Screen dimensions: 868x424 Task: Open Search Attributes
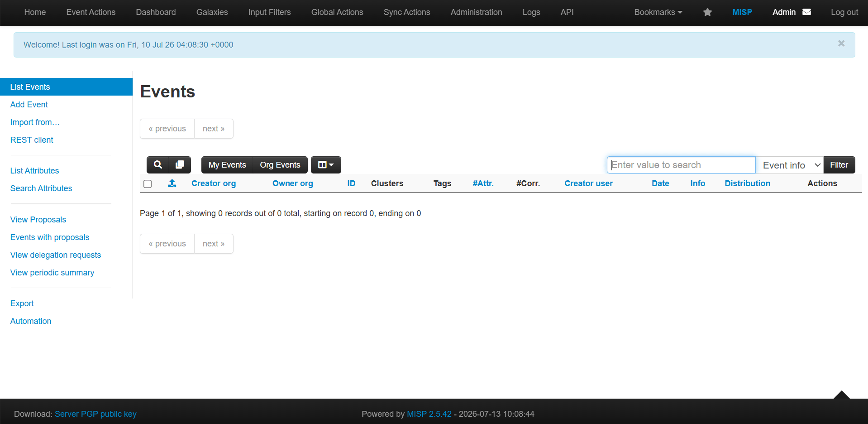(41, 188)
